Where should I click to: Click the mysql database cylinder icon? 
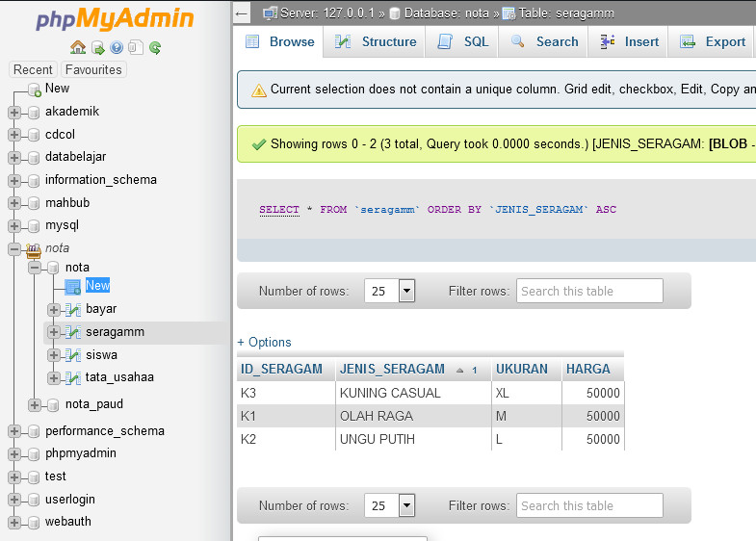[34, 226]
